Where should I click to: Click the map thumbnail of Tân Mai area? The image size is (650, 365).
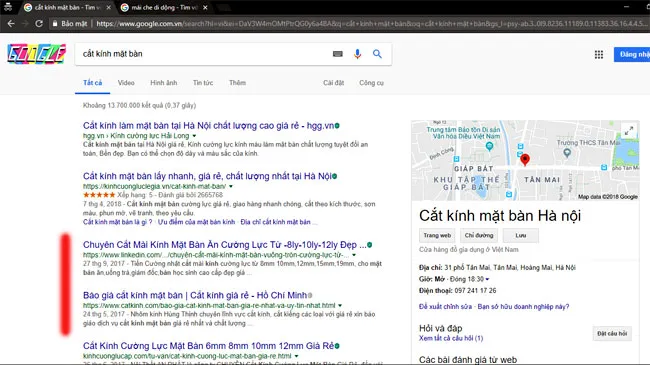click(525, 161)
